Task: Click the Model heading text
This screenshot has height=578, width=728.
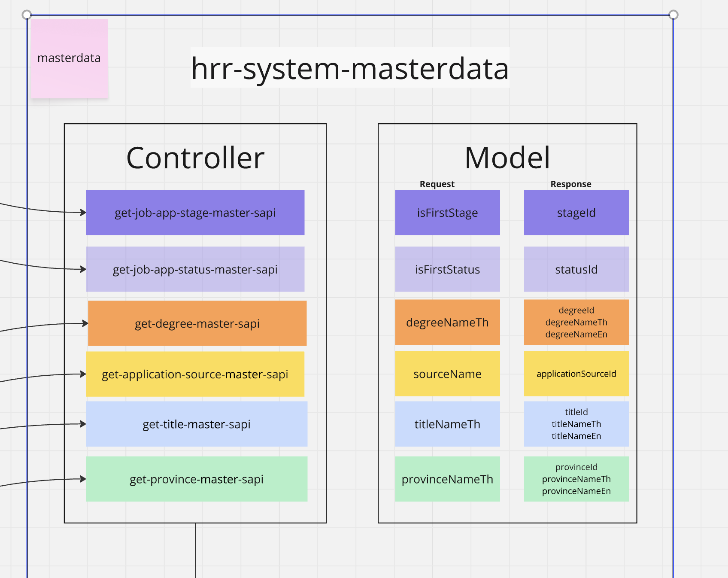Action: click(507, 158)
